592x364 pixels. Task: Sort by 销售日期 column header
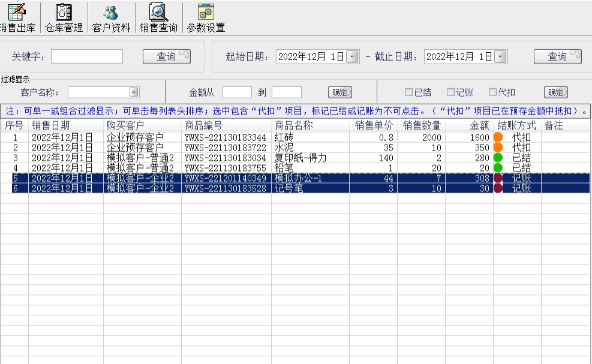[66, 125]
